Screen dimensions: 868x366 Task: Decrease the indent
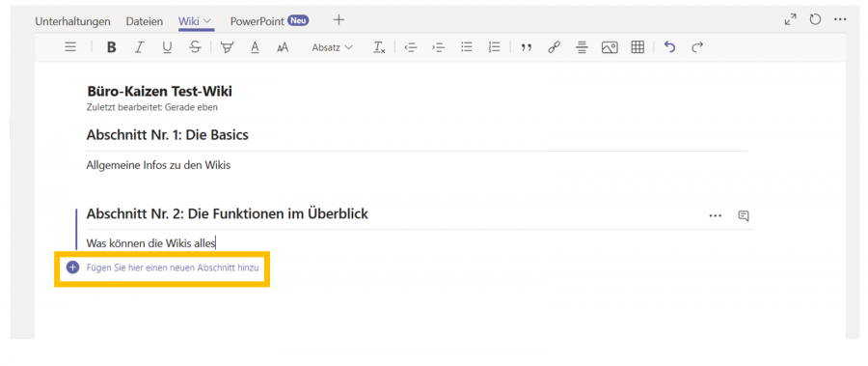(410, 47)
